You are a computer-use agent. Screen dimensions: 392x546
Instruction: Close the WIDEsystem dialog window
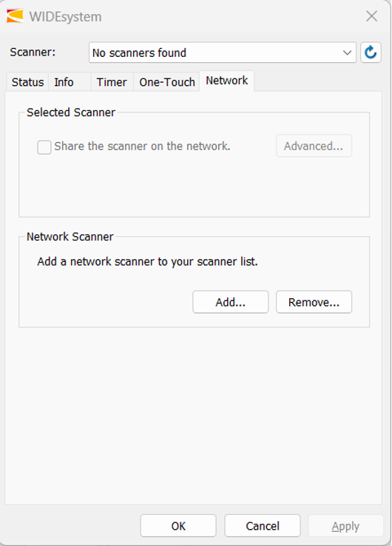click(371, 16)
